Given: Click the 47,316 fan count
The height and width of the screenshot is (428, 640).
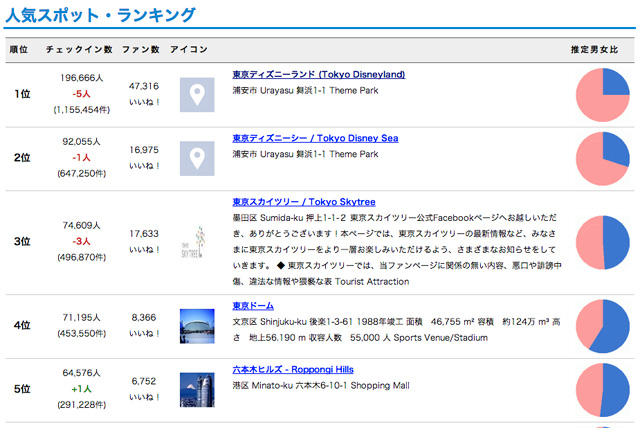Looking at the screenshot, I should pyautogui.click(x=144, y=86).
